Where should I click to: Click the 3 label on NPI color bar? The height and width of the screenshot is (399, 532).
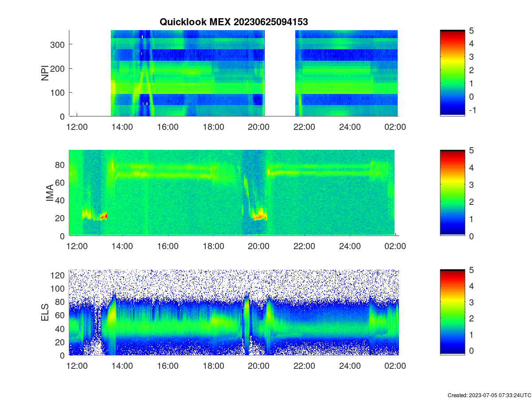tap(471, 57)
